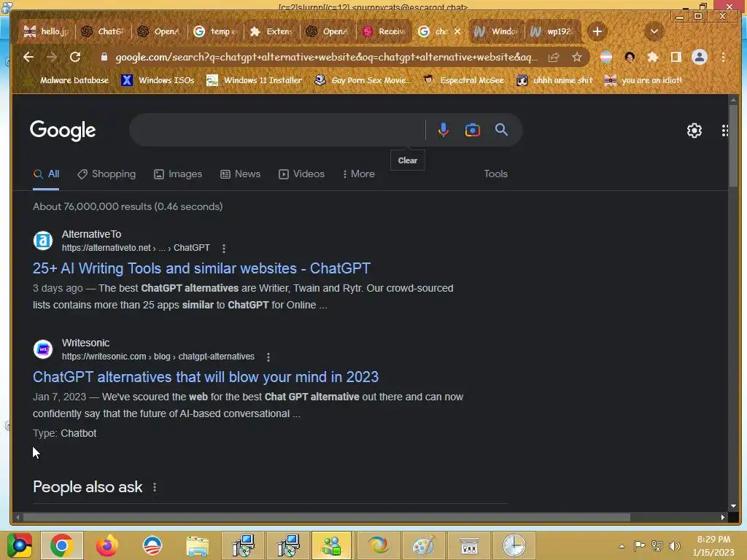This screenshot has width=747, height=560.
Task: Click the striped flag extension icon
Action: pos(606,57)
